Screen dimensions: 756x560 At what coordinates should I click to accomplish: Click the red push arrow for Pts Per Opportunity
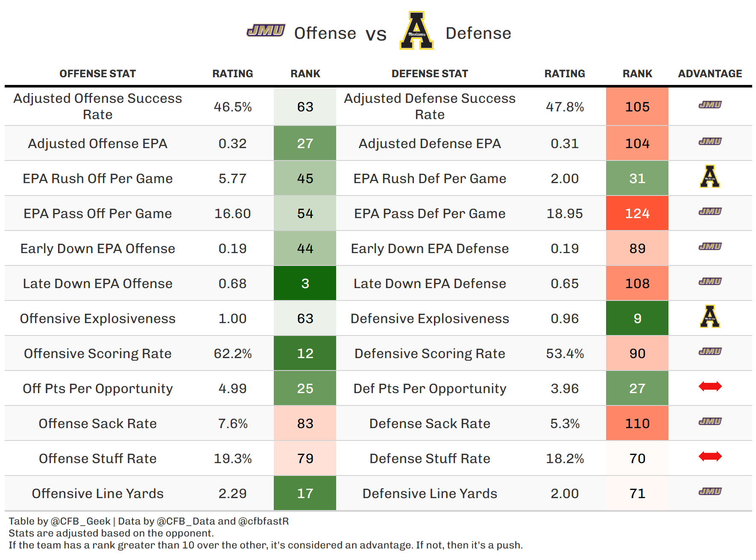pos(710,386)
